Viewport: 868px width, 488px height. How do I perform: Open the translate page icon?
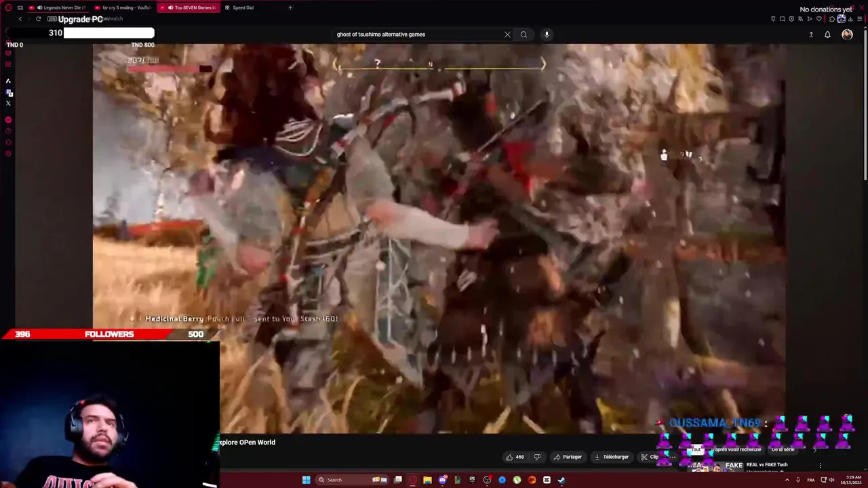800,19
